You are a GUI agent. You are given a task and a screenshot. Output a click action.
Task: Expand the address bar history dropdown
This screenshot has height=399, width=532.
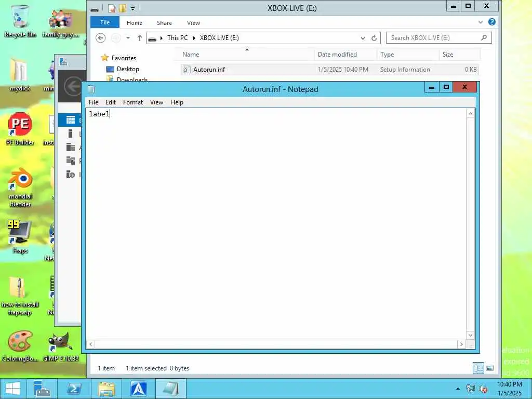pyautogui.click(x=363, y=38)
